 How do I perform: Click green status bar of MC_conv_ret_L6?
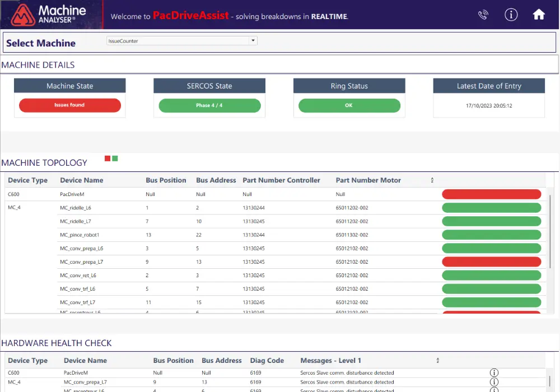[x=492, y=276]
